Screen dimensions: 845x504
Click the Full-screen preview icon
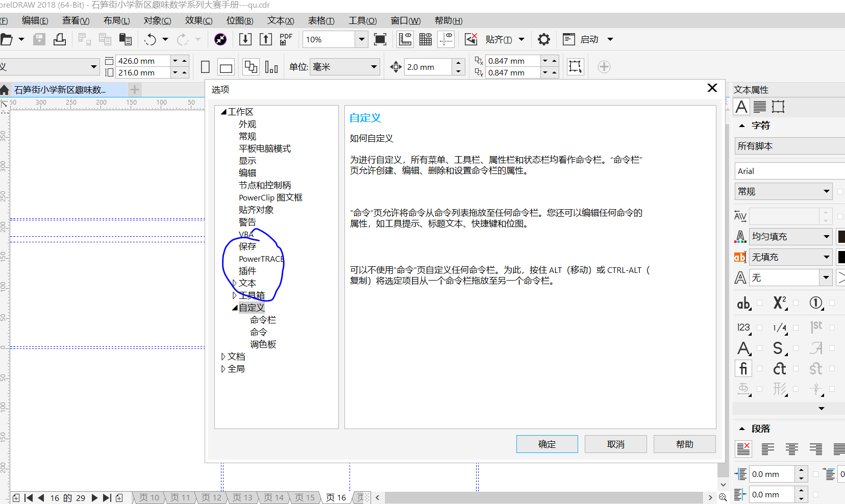click(x=380, y=39)
